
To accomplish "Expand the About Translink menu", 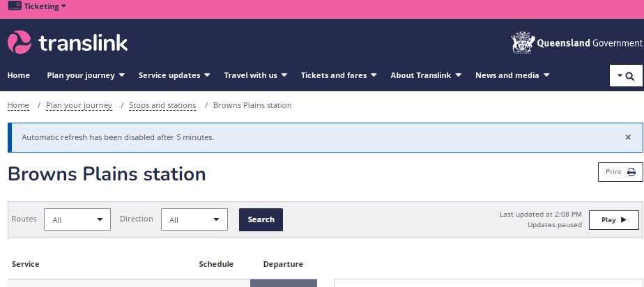I will tap(426, 75).
